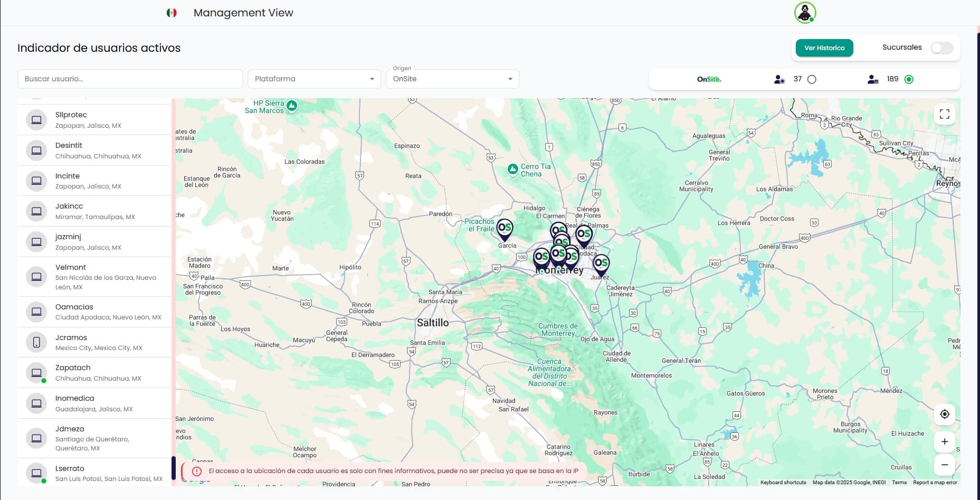
Task: Click the Buscar usuario search field
Action: point(130,79)
